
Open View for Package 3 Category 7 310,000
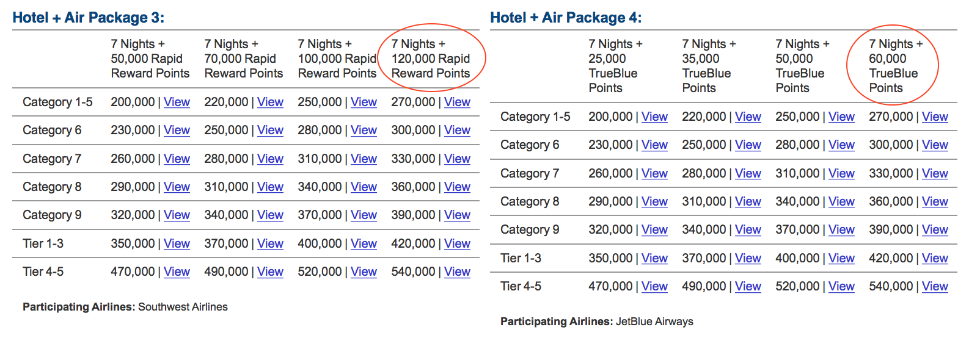pos(364,159)
